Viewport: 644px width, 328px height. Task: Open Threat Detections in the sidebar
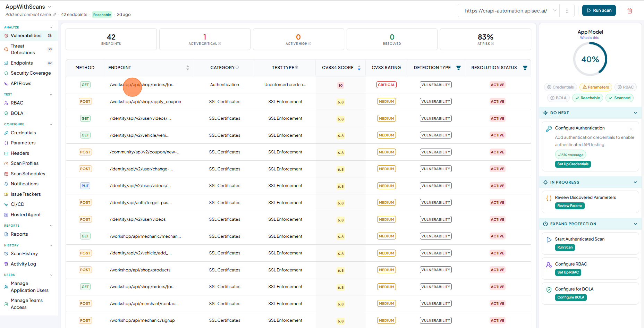[x=29, y=49]
